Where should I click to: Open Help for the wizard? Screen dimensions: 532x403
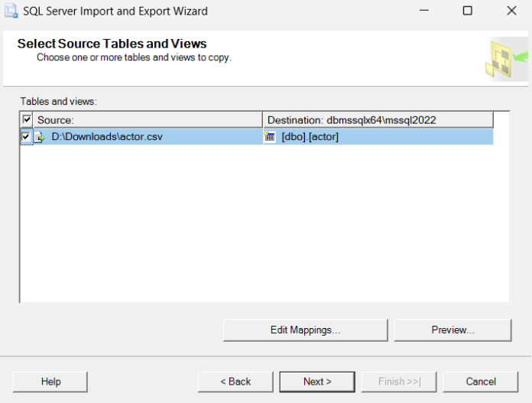[x=50, y=382]
